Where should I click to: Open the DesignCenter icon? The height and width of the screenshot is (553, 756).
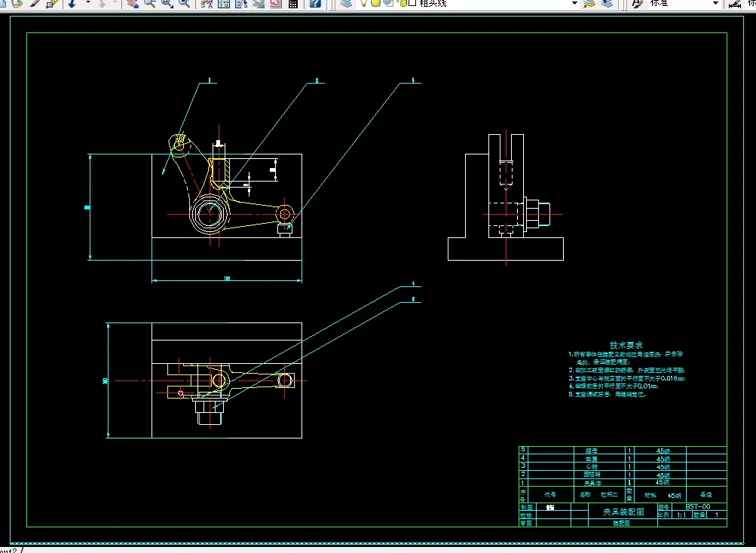point(224,3)
